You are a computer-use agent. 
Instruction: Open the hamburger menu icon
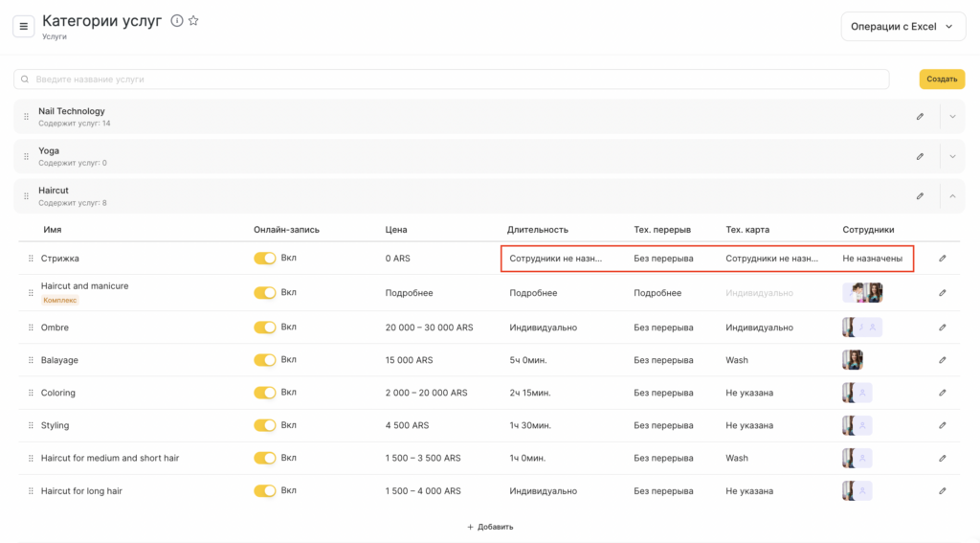point(24,26)
